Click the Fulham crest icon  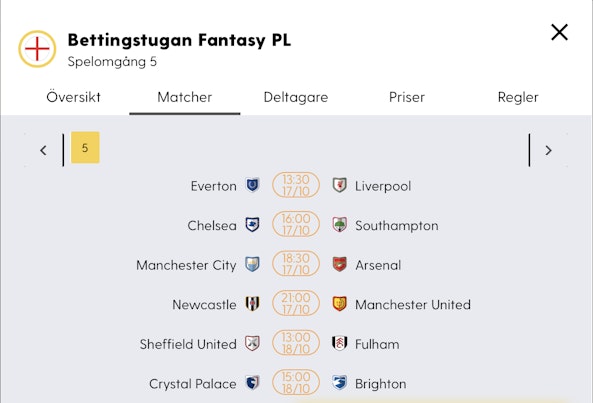[339, 343]
